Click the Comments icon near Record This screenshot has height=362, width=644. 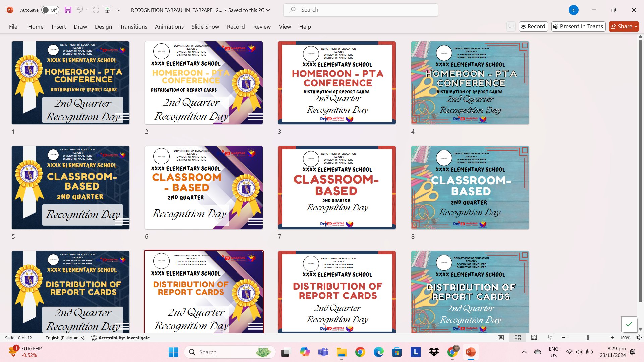click(511, 26)
